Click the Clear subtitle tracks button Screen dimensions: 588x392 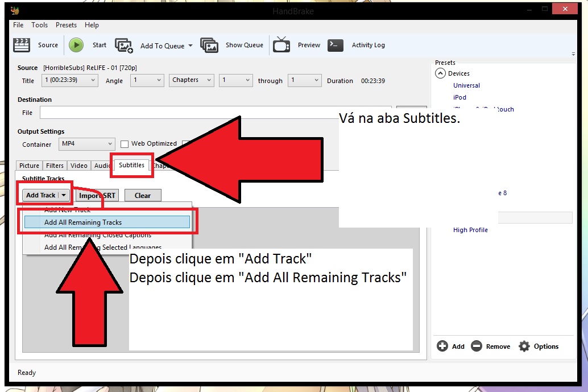click(143, 196)
